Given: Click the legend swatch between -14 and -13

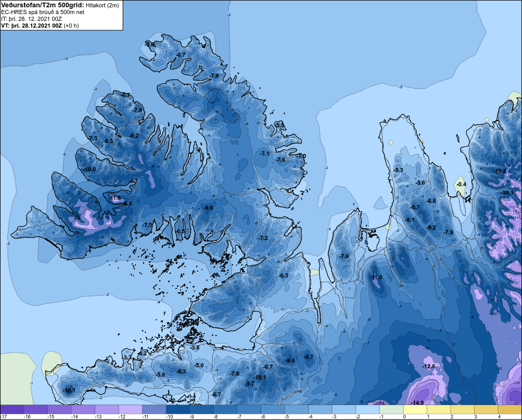Looking at the screenshot, I should pyautogui.click(x=83, y=410).
